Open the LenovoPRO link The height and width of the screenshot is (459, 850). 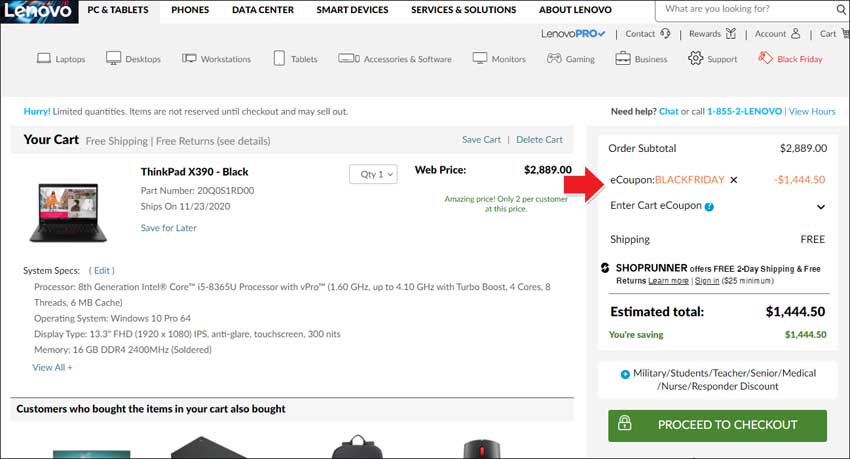[x=573, y=34]
